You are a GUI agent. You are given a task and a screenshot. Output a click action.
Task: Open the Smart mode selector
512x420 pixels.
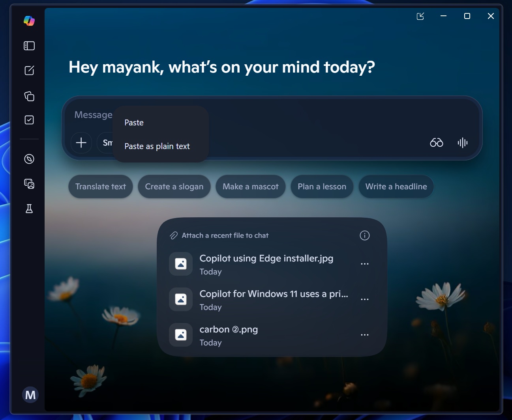pos(109,143)
